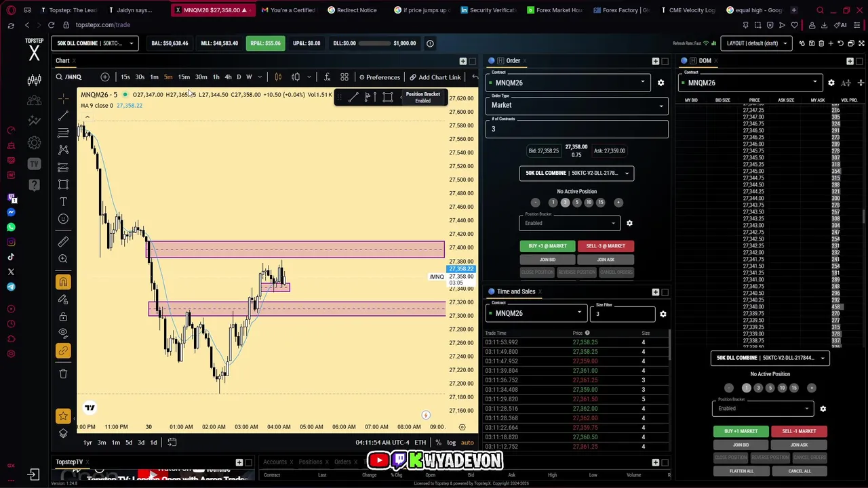Screen dimensions: 868x488
Task: Click the floating toolbar line drawing icon
Action: click(x=353, y=98)
